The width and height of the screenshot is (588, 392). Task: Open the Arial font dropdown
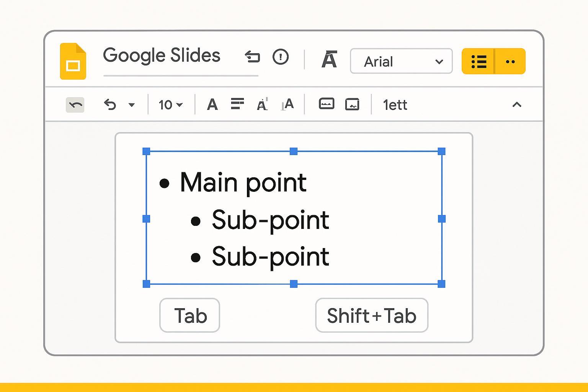401,61
